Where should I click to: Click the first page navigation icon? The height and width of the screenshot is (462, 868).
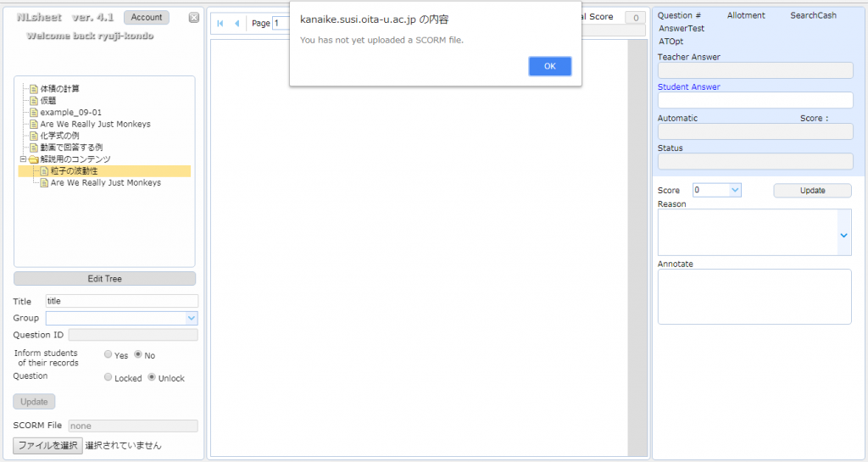click(x=221, y=23)
